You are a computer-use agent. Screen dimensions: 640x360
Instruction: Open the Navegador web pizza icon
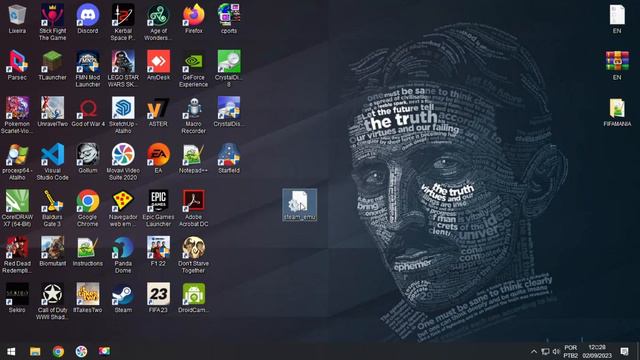(123, 209)
